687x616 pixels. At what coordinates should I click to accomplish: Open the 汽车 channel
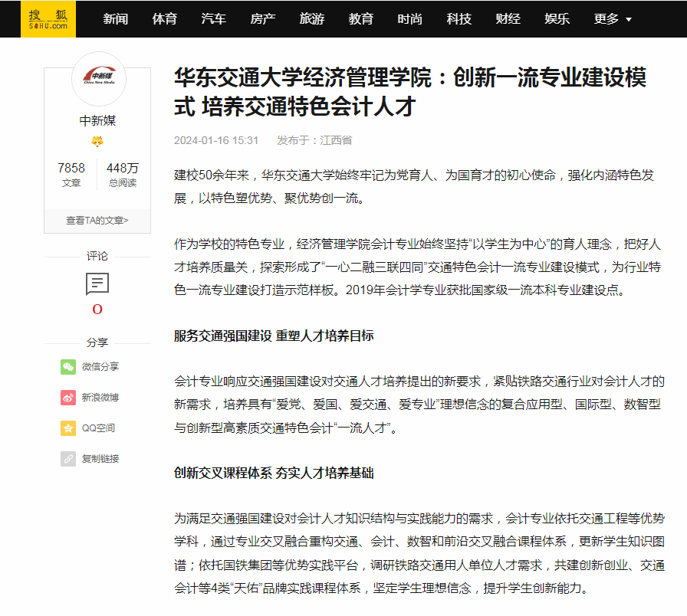(214, 19)
